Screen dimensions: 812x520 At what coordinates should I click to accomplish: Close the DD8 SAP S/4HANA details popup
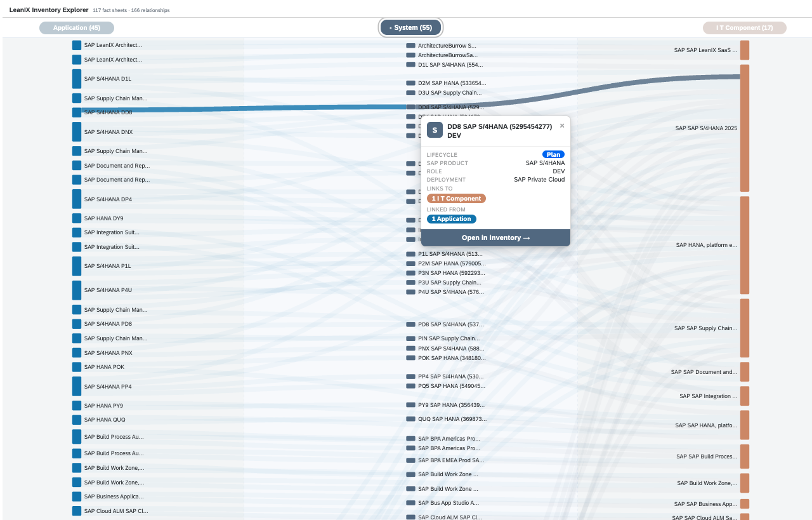pos(562,126)
